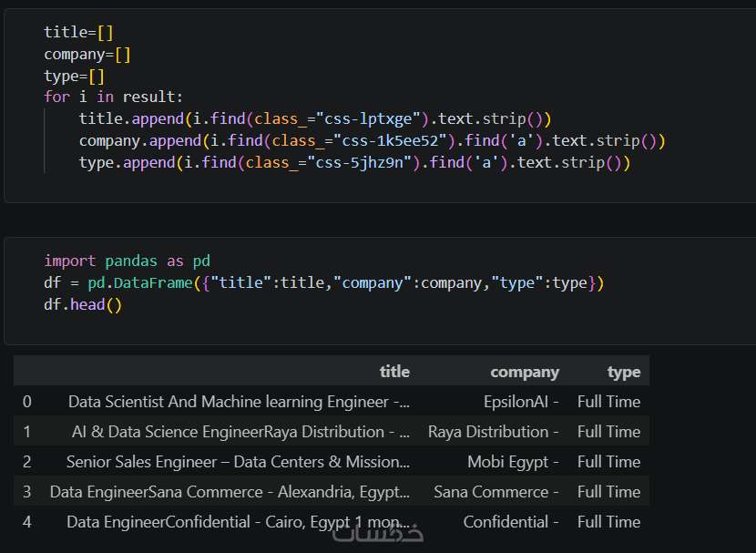Select the "type" column header
The width and height of the screenshot is (756, 553).
(624, 372)
